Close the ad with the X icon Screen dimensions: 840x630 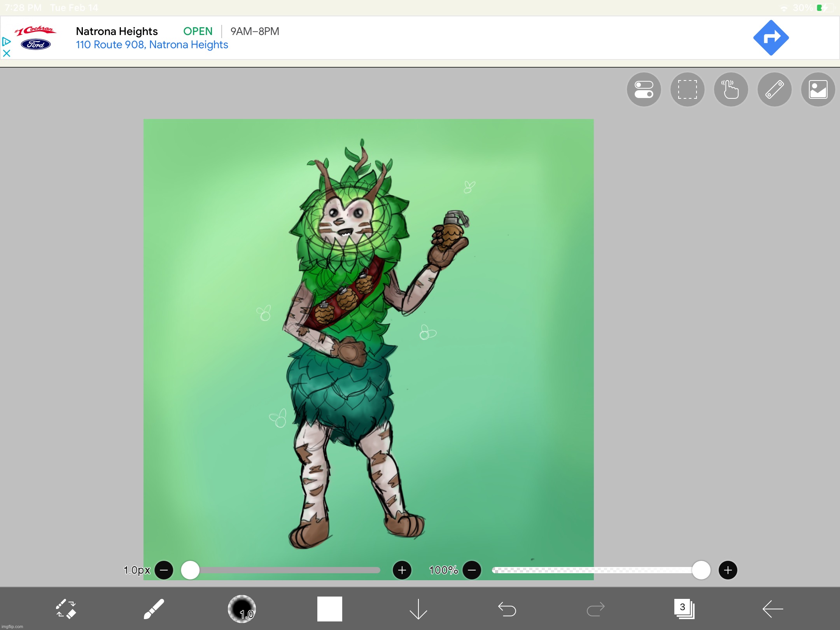[x=6, y=53]
